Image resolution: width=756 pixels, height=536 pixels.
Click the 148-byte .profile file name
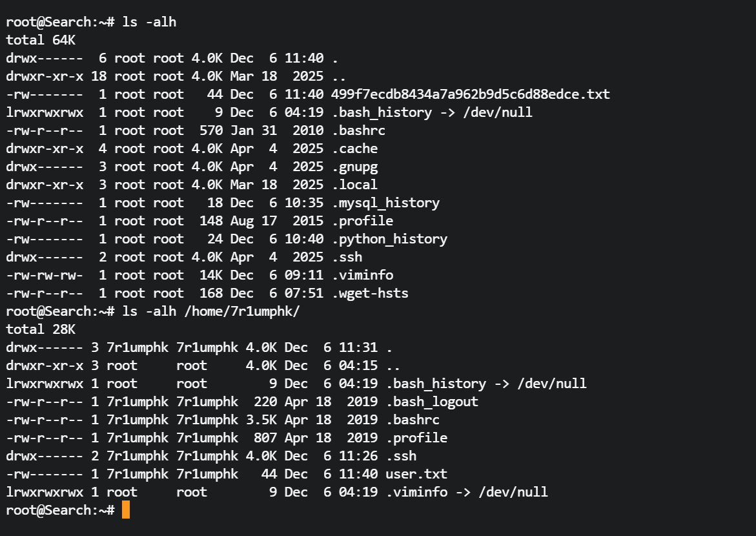pos(362,221)
